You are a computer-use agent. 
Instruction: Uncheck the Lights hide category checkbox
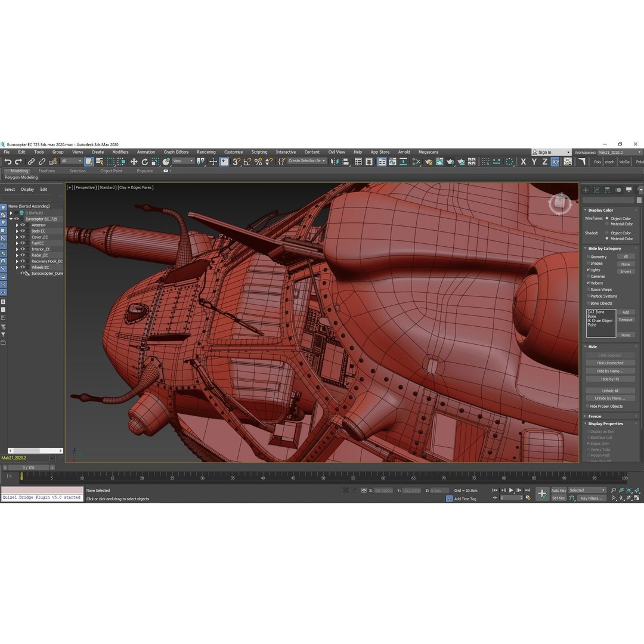588,270
